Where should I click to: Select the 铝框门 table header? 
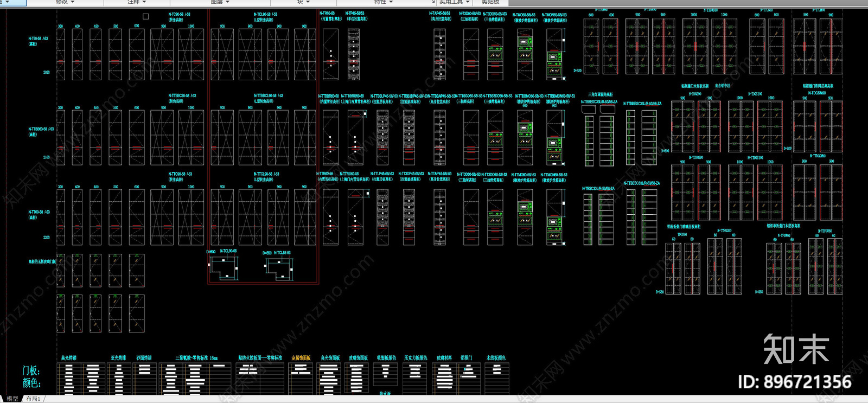tap(466, 358)
